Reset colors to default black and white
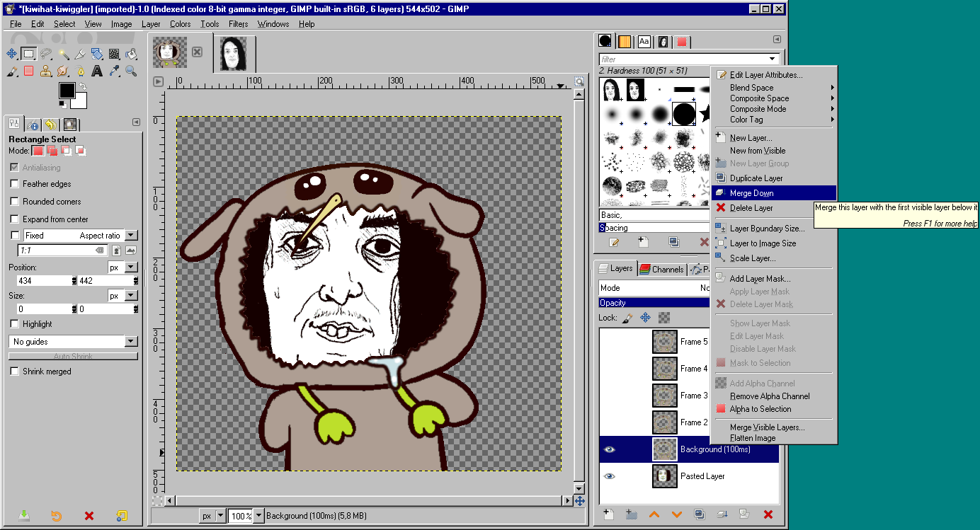Image resolution: width=980 pixels, height=530 pixels. (x=62, y=105)
